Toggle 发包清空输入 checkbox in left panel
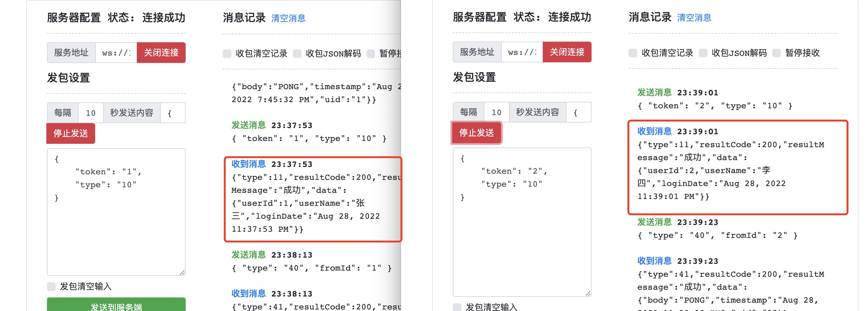Screen dimensions: 868x311 51,286
